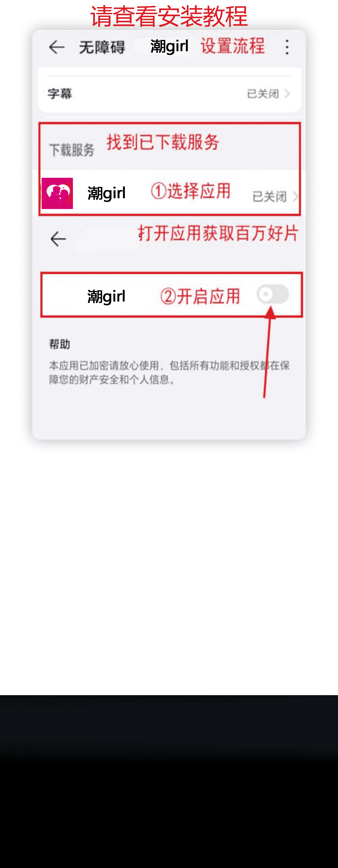This screenshot has height=868, width=338.
Task: Tap 已关闭 status in 潮girl row
Action: (x=269, y=196)
